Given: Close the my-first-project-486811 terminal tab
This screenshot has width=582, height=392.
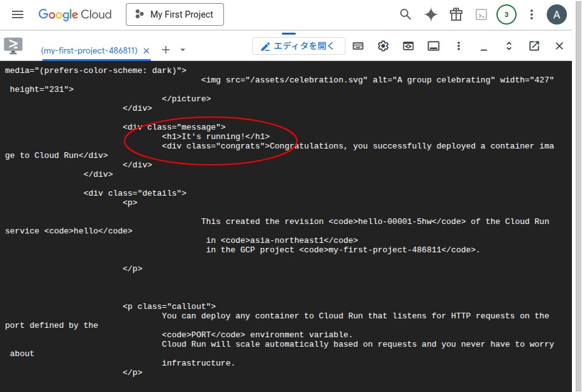Looking at the screenshot, I should [x=147, y=50].
